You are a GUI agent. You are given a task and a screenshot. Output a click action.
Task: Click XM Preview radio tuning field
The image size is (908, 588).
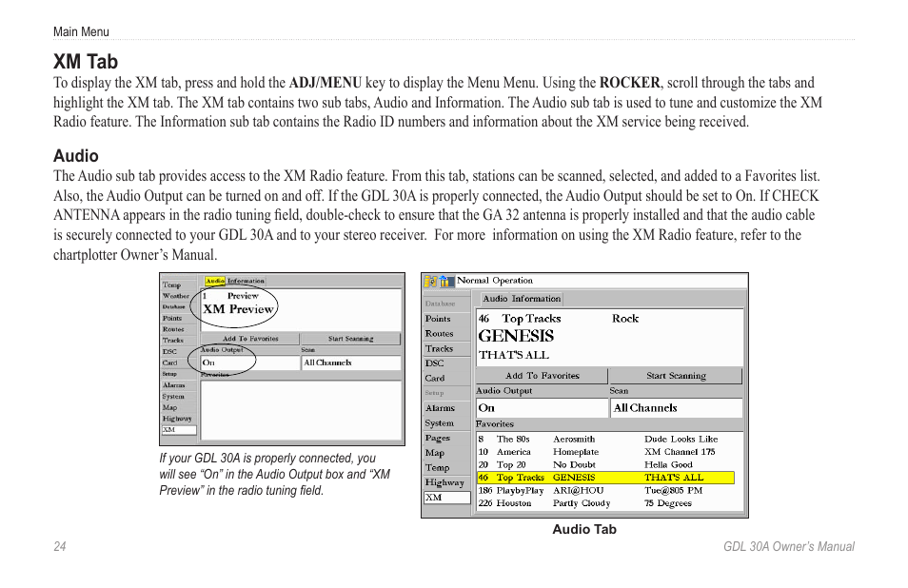[x=301, y=309]
